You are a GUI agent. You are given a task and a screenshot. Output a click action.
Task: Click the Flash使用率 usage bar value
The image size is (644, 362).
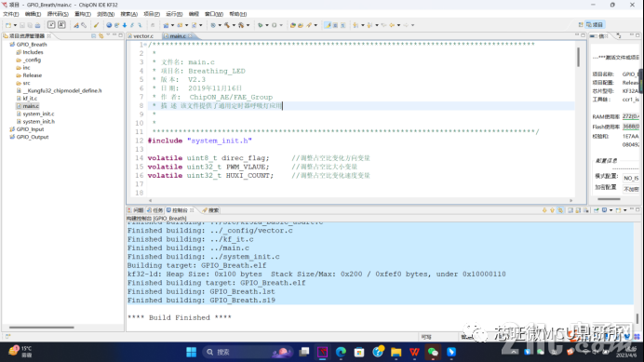(630, 127)
